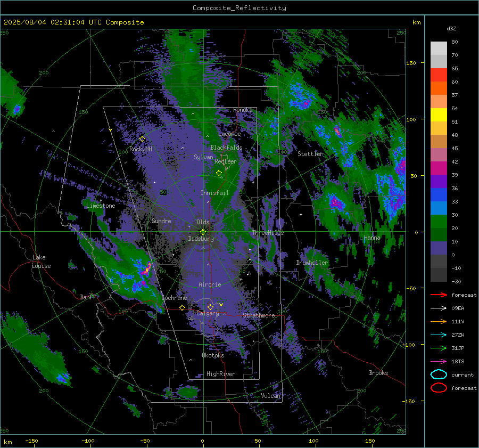Click the white 09EA arrow icon
This screenshot has width=479, height=448.
(x=439, y=308)
